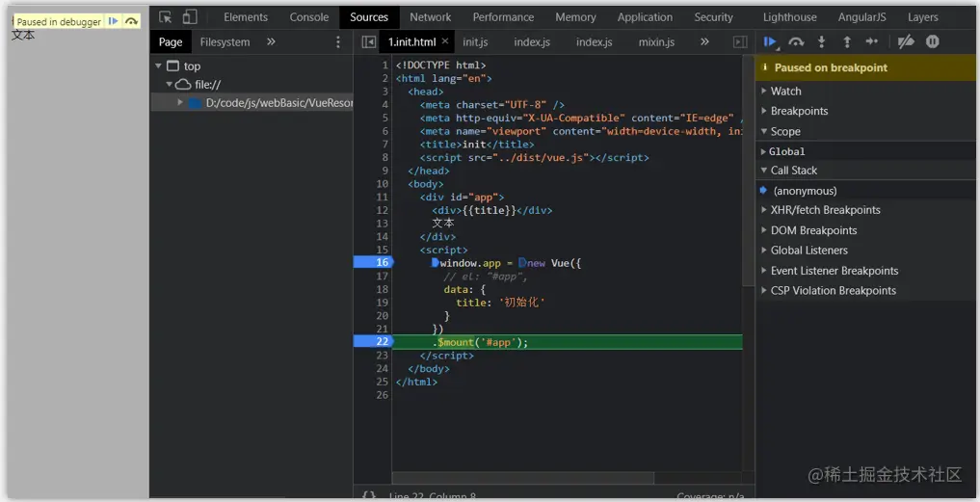This screenshot has height=502, width=980.
Task: Click the step debugger icon
Action: pyautogui.click(x=871, y=41)
